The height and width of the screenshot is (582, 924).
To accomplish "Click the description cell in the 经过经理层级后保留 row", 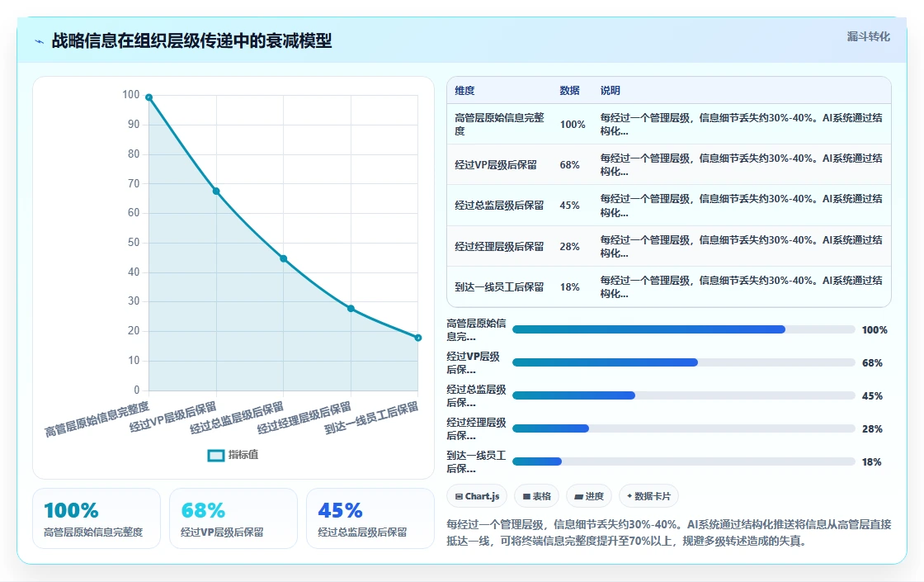I will [x=742, y=247].
